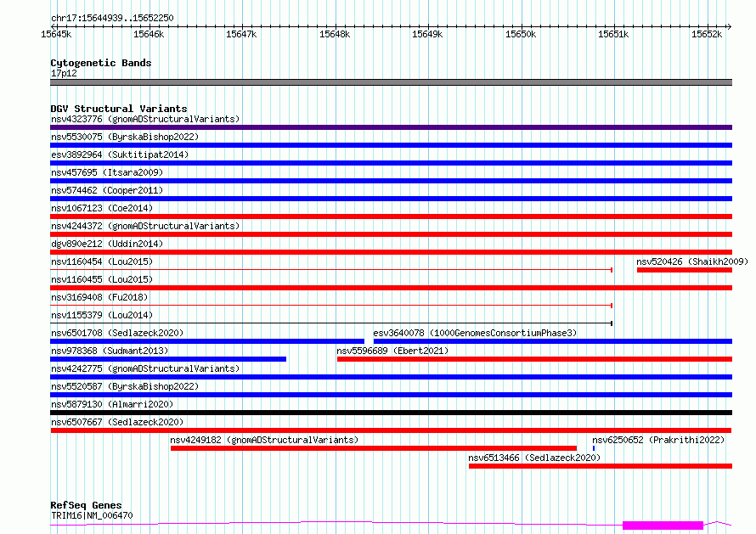Select the magenta TRIM16 exon block
The image size is (756, 534).
[x=663, y=526]
